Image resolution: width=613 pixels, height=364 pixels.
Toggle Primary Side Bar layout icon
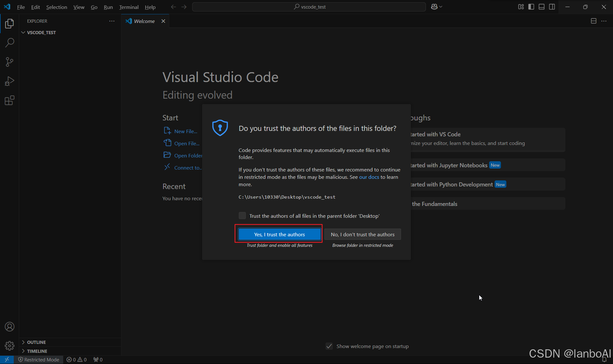click(x=531, y=7)
